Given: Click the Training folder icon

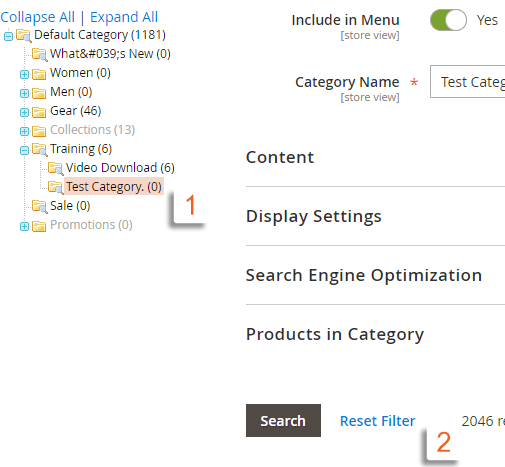Looking at the screenshot, I should coord(40,150).
